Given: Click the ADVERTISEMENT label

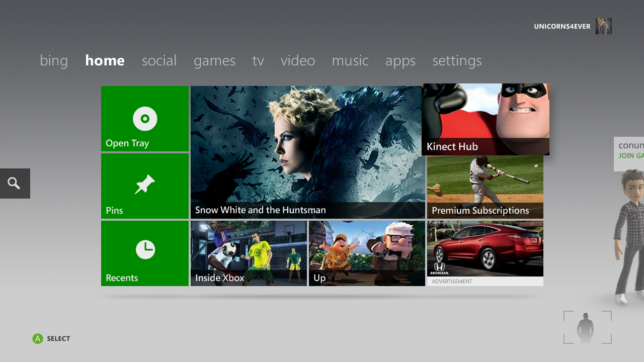Looking at the screenshot, I should 452,282.
